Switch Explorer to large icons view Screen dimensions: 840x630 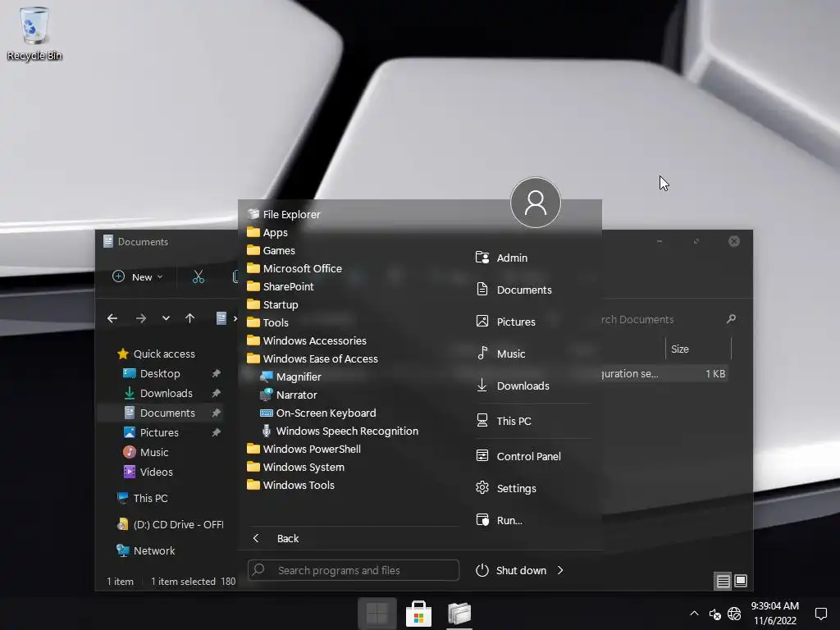coord(741,581)
